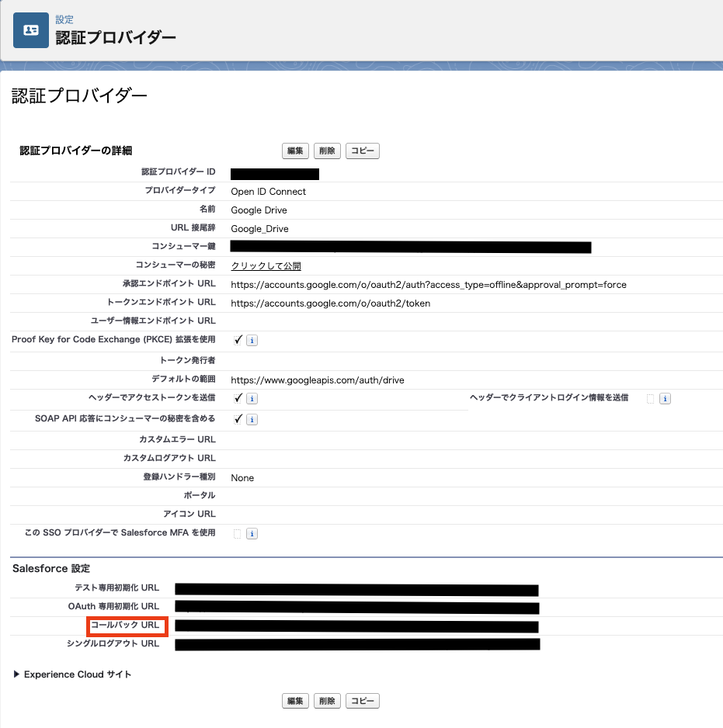This screenshot has width=723, height=728.
Task: Enable the Salesforce MFA checkbox
Action: coord(238,533)
